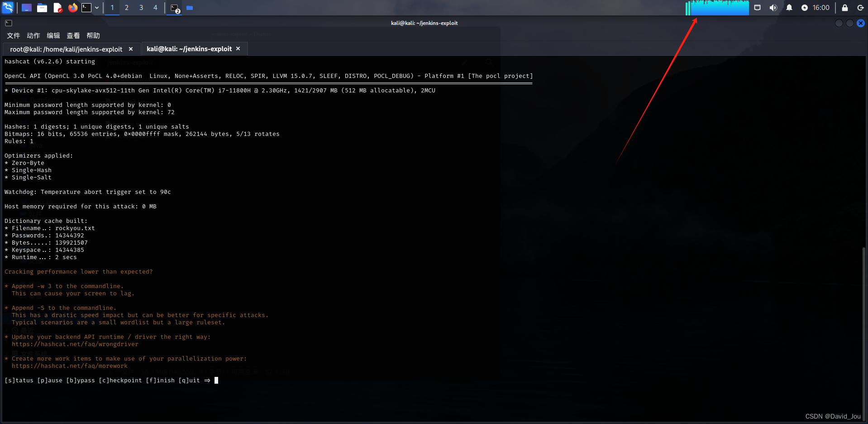This screenshot has width=868, height=424.
Task: Click 'hashcat (v6.2.6) starting' line
Action: [50, 62]
